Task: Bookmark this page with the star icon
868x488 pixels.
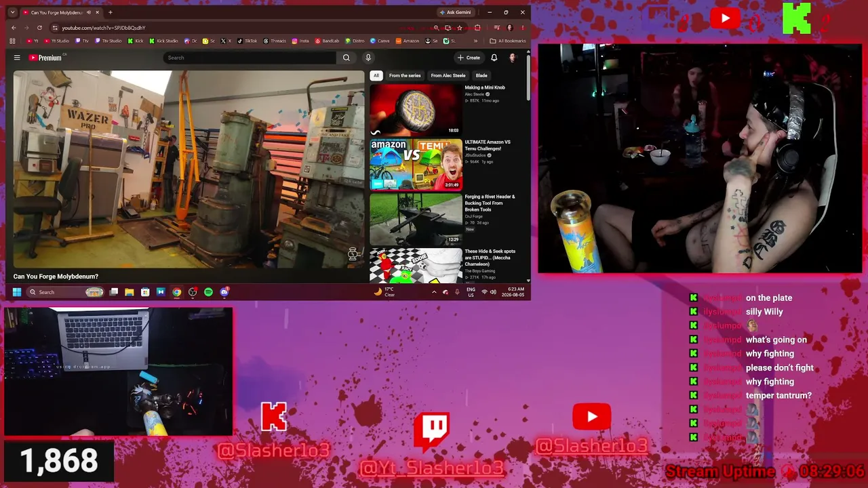Action: 459,28
